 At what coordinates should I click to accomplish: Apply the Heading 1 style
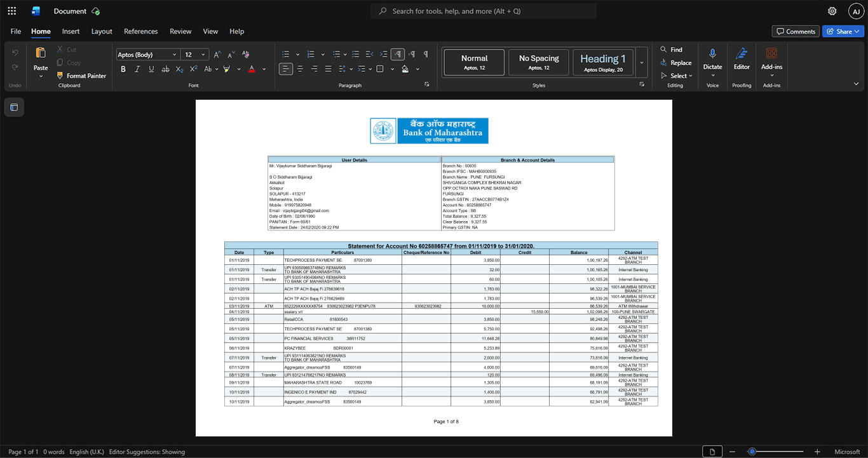[x=603, y=62]
